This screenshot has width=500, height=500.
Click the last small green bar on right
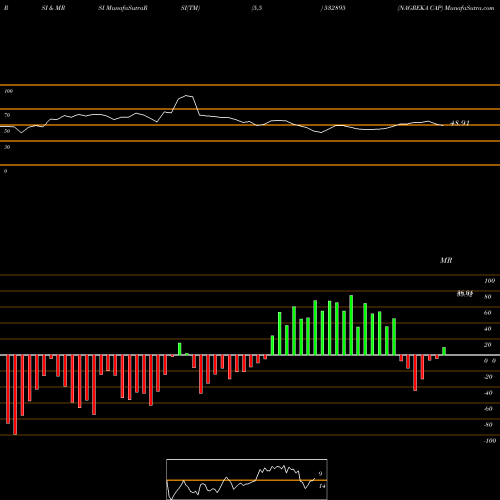(444, 351)
